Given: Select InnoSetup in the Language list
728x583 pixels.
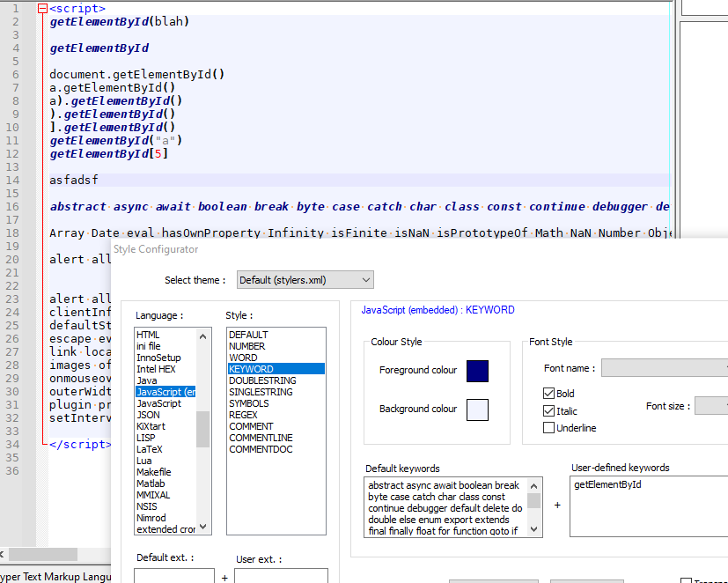Looking at the screenshot, I should (158, 358).
